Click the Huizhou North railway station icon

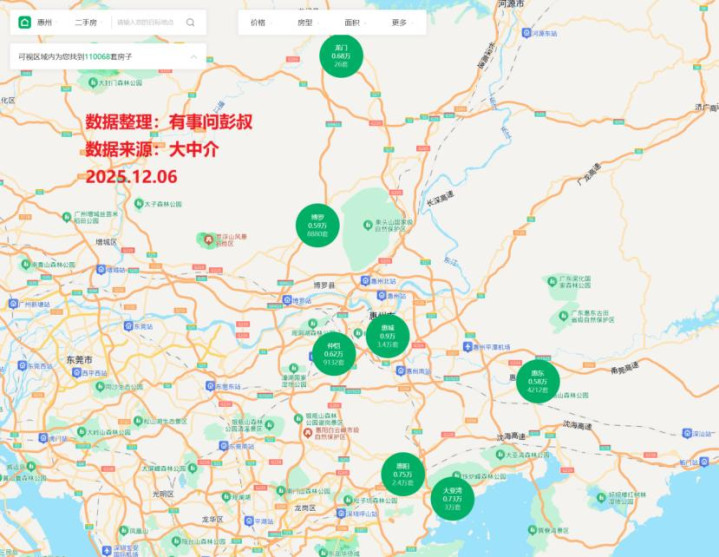tap(363, 281)
